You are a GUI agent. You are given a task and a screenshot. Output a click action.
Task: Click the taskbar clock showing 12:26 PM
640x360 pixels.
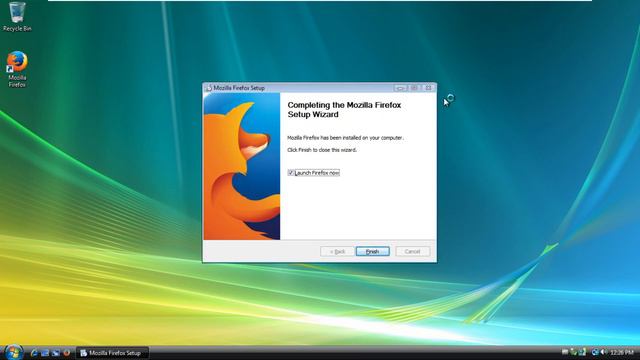click(x=622, y=353)
